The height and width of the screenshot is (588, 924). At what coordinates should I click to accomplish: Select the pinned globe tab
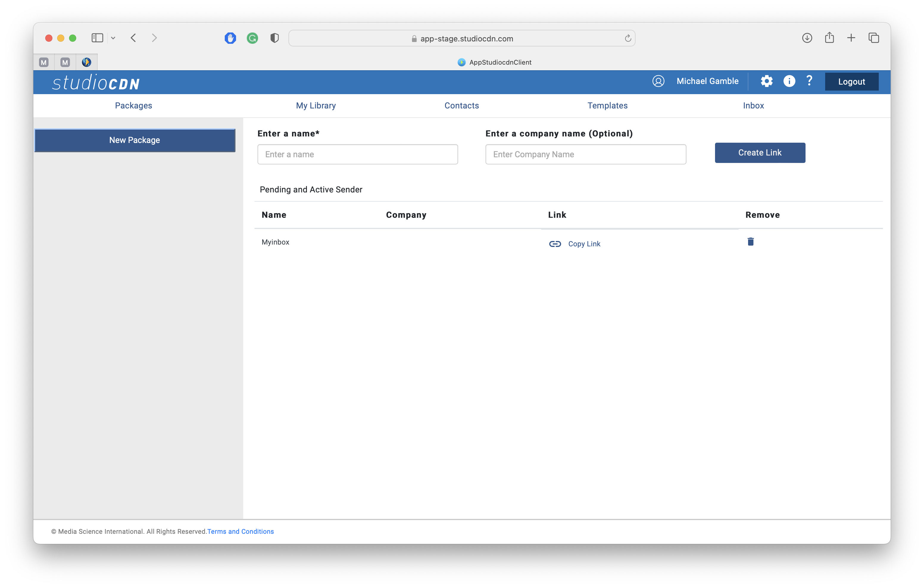86,62
